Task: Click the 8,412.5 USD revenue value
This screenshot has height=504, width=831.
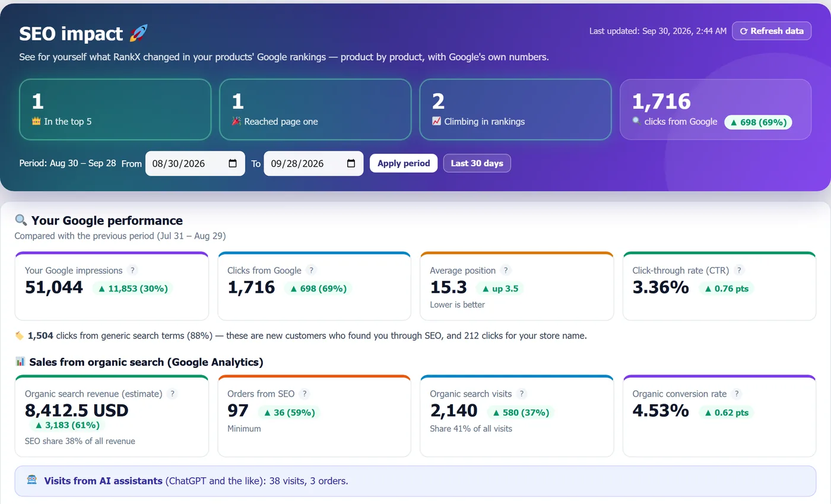Action: coord(77,410)
